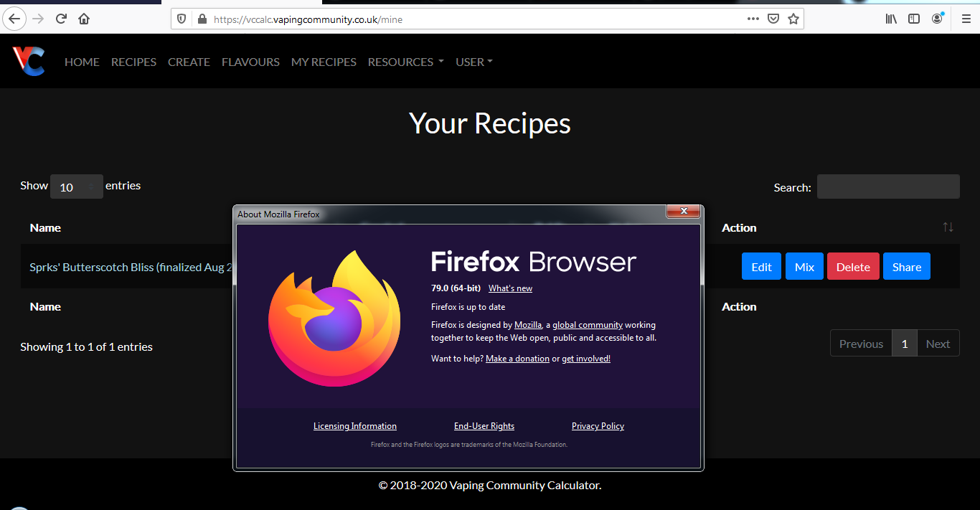
Task: Click the sort arrows in the table header
Action: [948, 227]
